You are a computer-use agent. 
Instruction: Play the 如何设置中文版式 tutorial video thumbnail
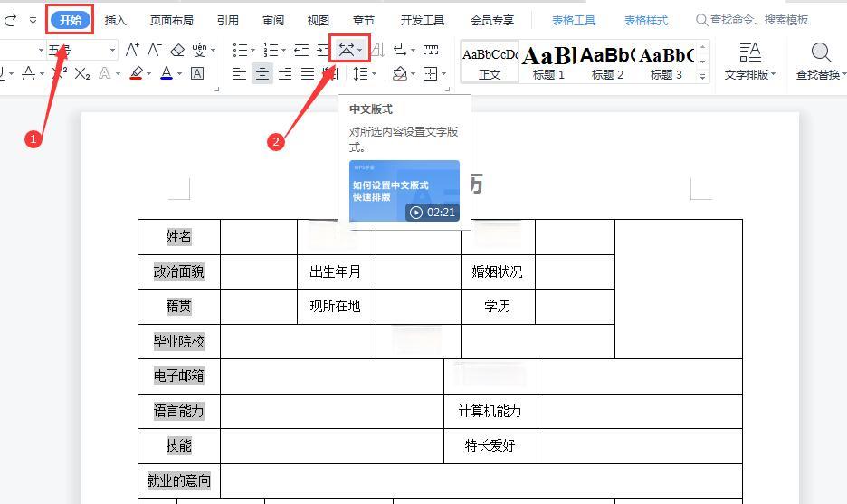(x=404, y=191)
